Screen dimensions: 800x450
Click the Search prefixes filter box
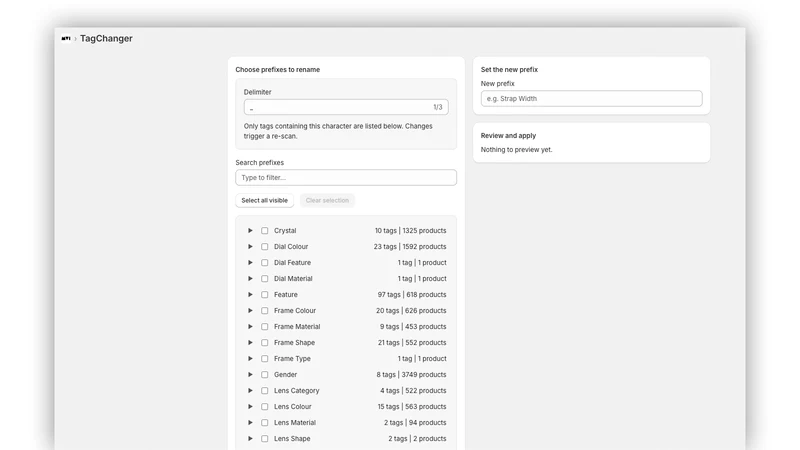346,178
